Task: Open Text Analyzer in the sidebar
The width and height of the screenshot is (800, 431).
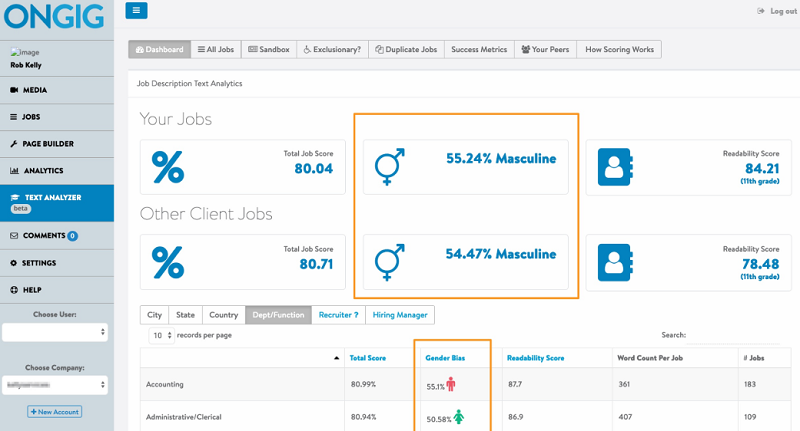Action: point(53,198)
